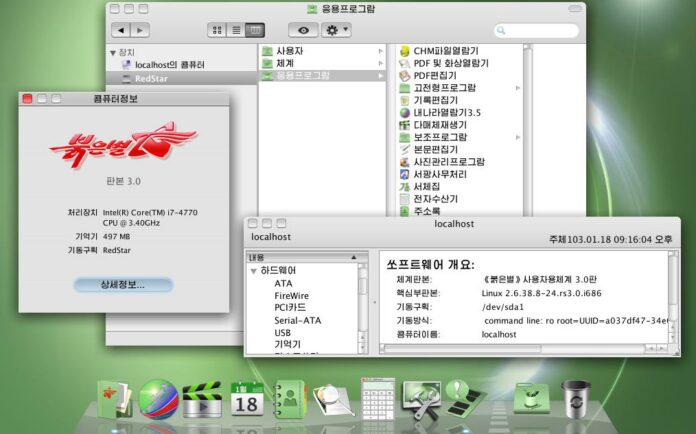Viewport: 696px width, 434px height.
Task: Click the /dev/sda1 boot volume value
Action: tap(503, 307)
